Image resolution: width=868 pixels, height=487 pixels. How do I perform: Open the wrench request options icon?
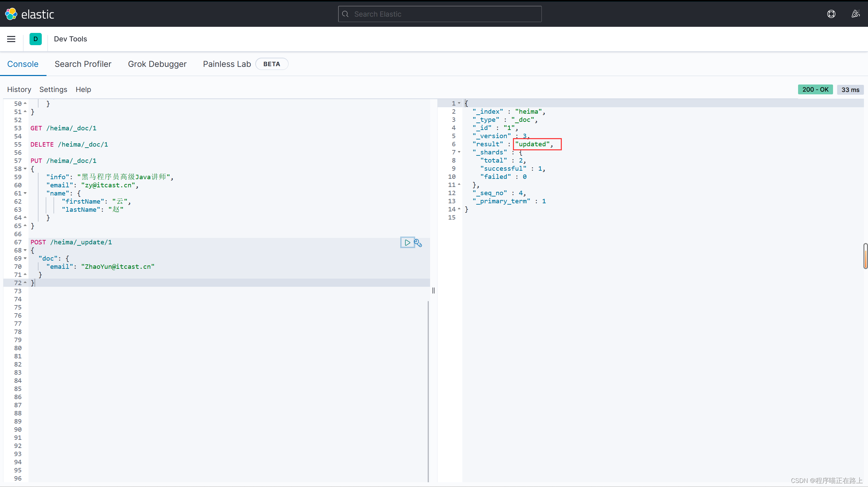[x=418, y=243]
